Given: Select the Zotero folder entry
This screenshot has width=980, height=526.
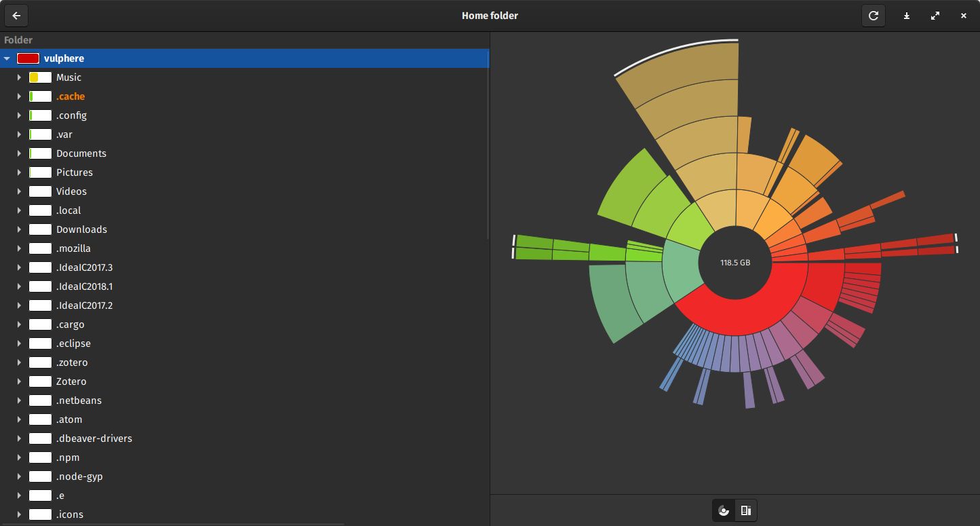Looking at the screenshot, I should [x=71, y=381].
